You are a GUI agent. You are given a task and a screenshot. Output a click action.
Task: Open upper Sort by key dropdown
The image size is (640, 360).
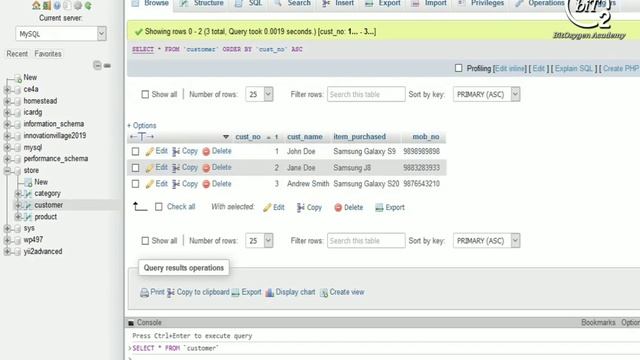[x=487, y=94]
